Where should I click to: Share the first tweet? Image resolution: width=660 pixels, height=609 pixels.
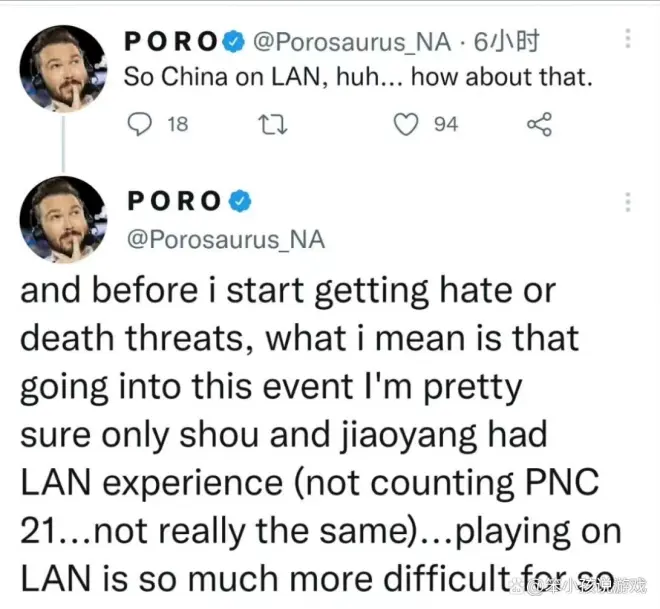click(539, 124)
